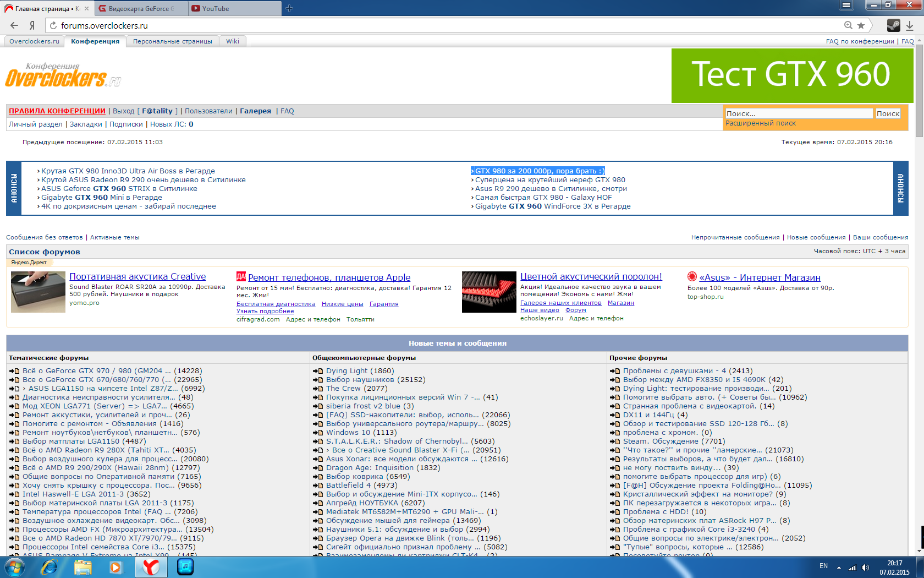Show hidden system tray icons
924x578 pixels.
coord(839,568)
